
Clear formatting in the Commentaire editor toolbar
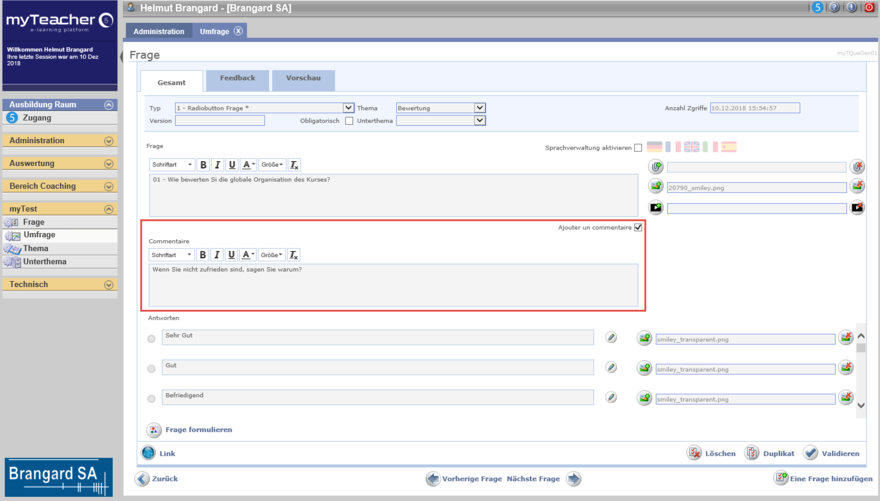click(x=294, y=255)
